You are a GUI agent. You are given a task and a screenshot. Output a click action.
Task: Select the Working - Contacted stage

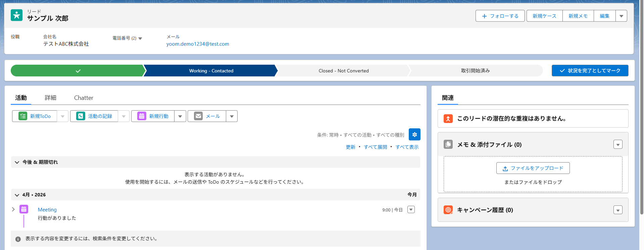211,71
